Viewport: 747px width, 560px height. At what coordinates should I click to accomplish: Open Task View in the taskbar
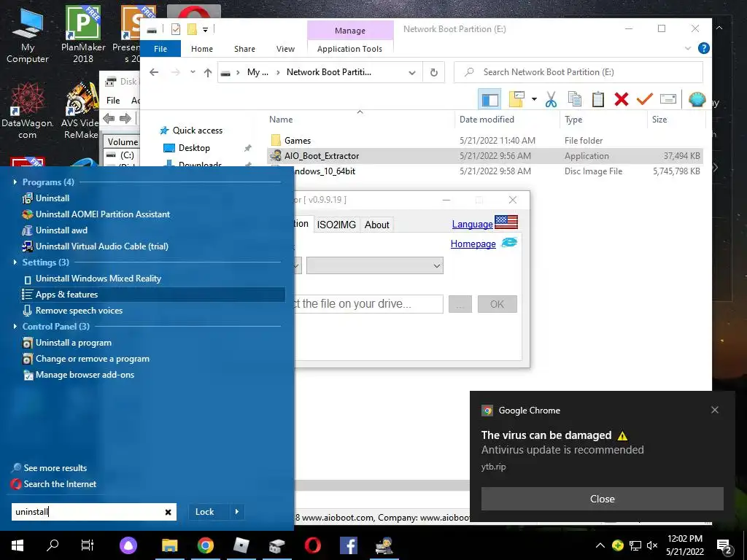pyautogui.click(x=88, y=545)
